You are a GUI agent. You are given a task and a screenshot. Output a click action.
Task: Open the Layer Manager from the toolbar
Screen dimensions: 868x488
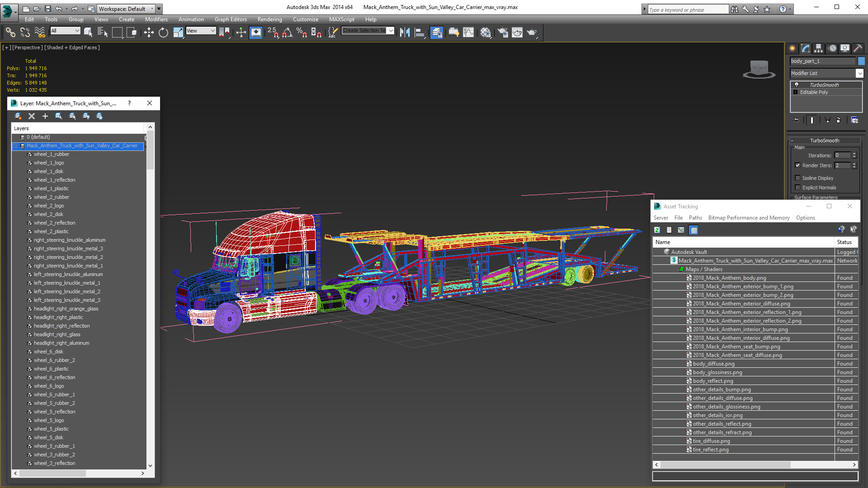[436, 32]
